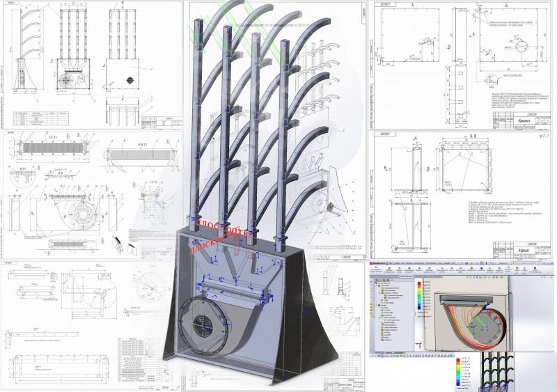557x392 pixels.
Task: Click the Крышка drawing sheet
Action: (x=460, y=65)
